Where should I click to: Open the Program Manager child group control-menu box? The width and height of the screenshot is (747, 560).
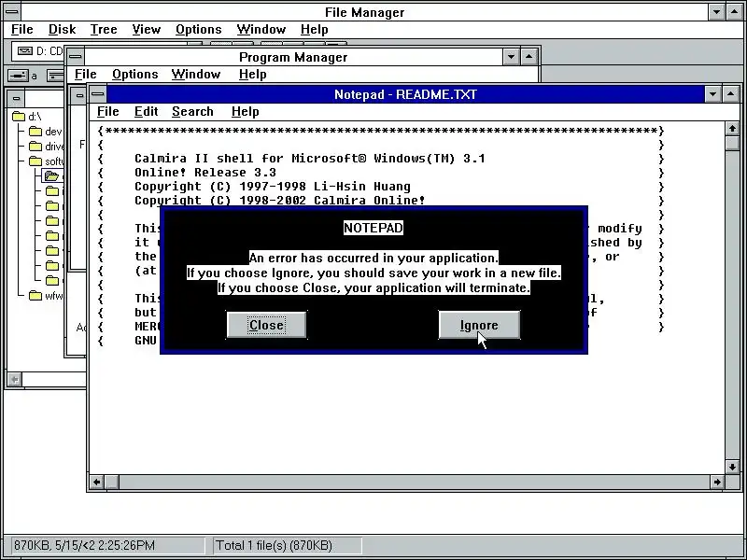click(79, 96)
